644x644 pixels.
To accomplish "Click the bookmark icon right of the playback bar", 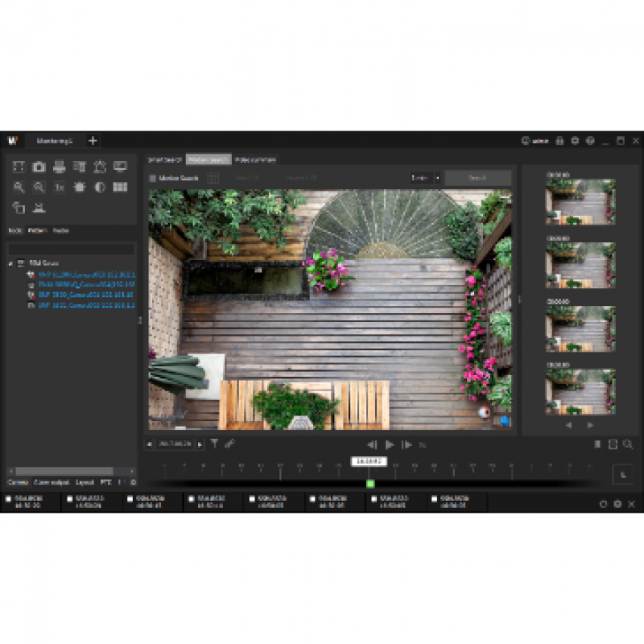I will pyautogui.click(x=597, y=444).
